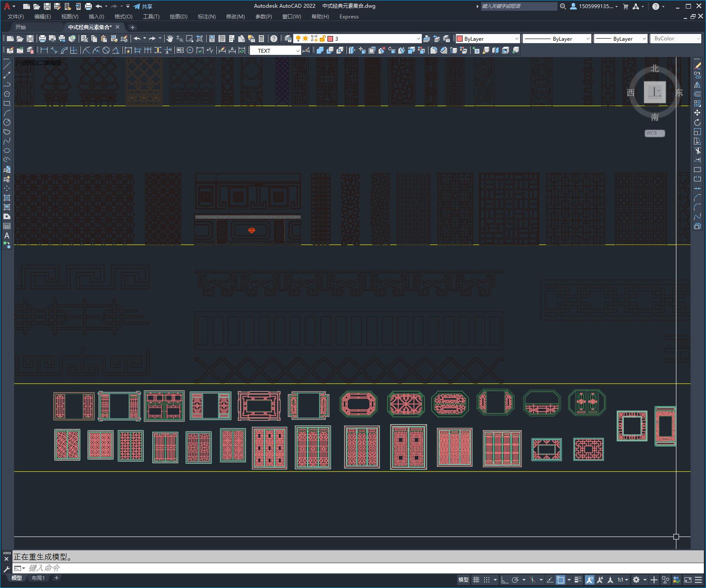Toggle polar tracking in status bar
This screenshot has width=706, height=588.
(515, 580)
